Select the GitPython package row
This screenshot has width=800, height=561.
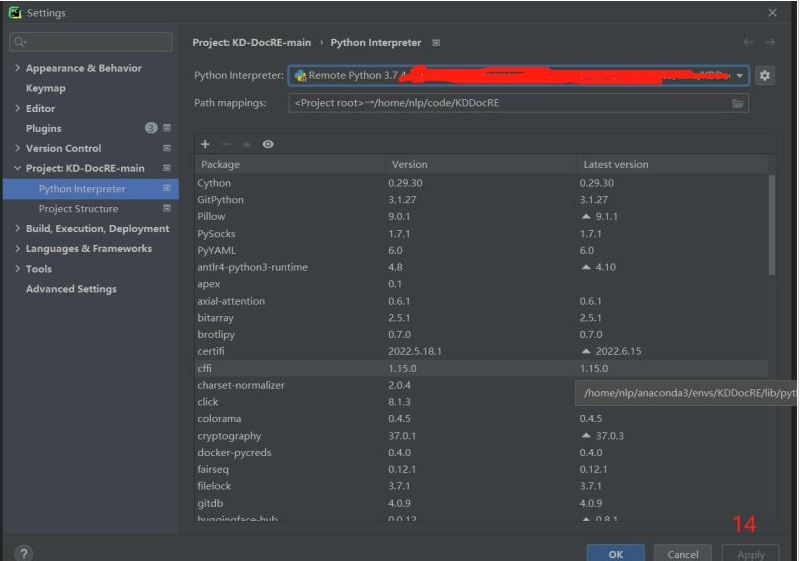pyautogui.click(x=482, y=200)
